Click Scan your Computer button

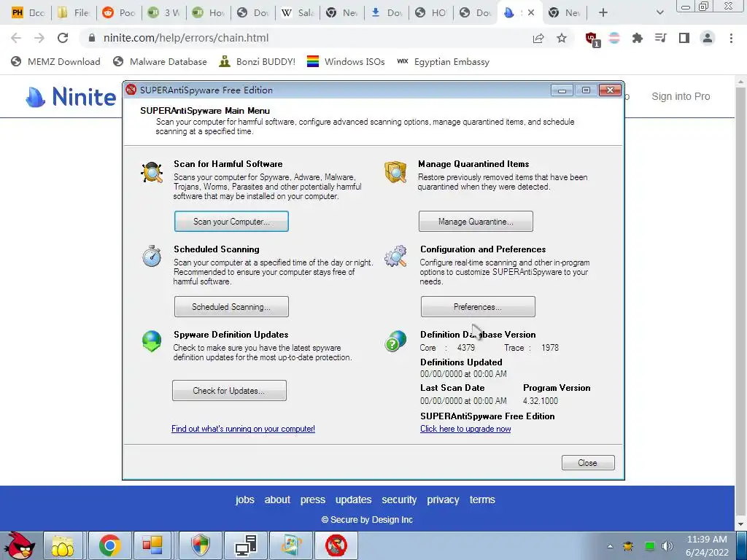(x=231, y=222)
